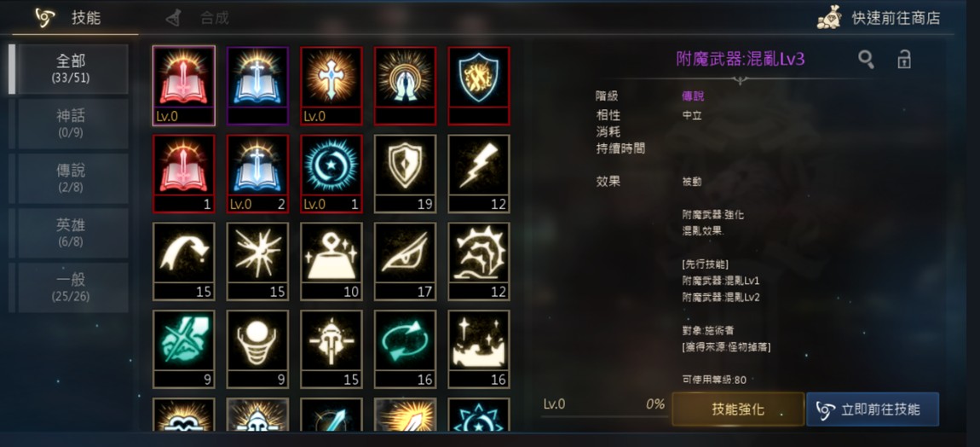
Task: Filter skills by 傳說 category
Action: [x=72, y=177]
